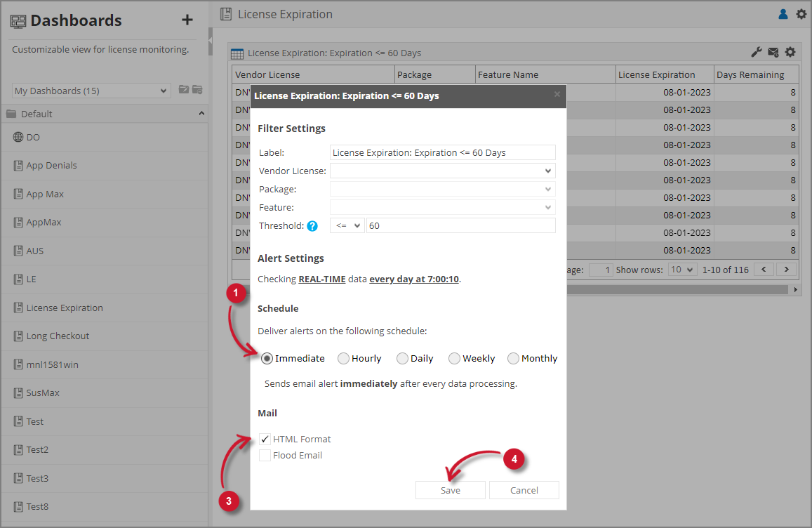Open the LE dashboard
The width and height of the screenshot is (812, 528).
pos(105,279)
